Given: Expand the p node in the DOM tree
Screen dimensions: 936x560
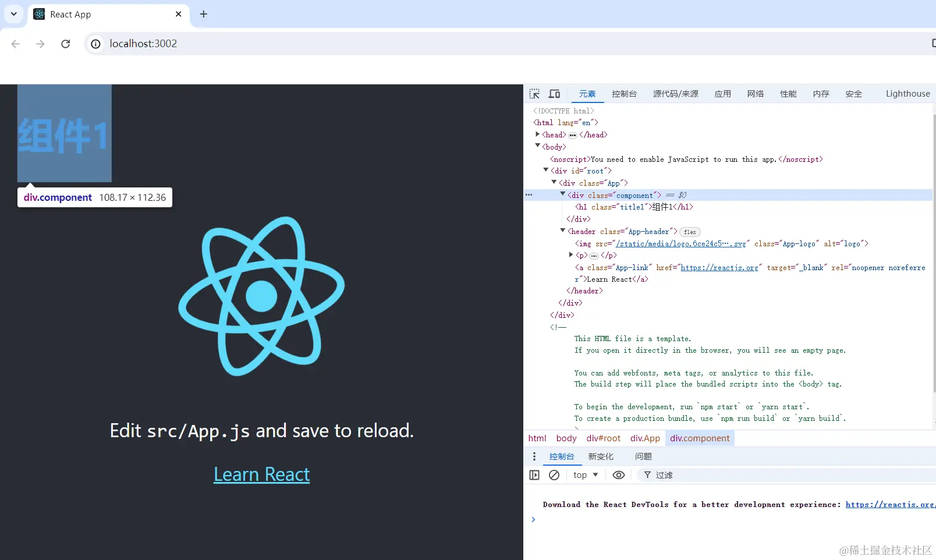Looking at the screenshot, I should (x=571, y=255).
